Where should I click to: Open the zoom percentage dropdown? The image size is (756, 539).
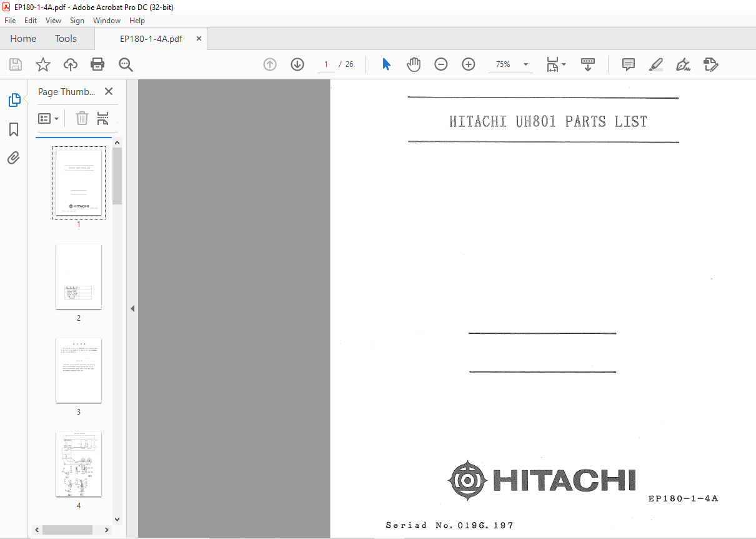pos(525,64)
